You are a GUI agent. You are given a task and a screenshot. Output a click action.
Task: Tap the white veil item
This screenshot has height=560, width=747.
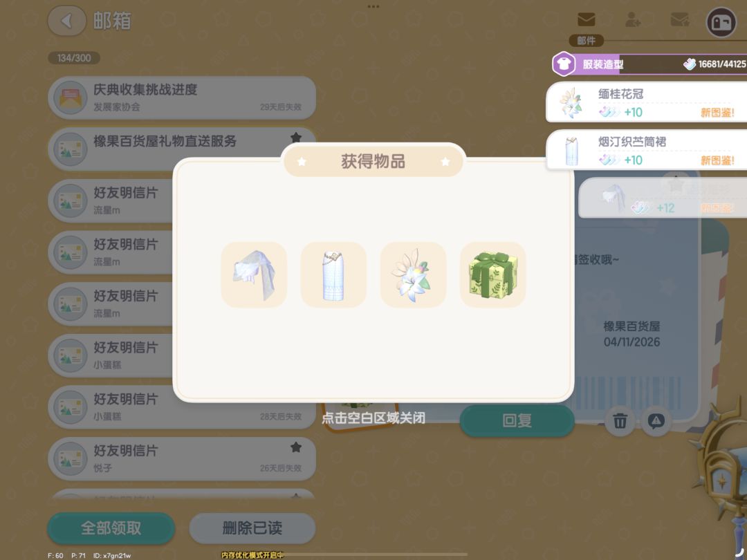254,274
